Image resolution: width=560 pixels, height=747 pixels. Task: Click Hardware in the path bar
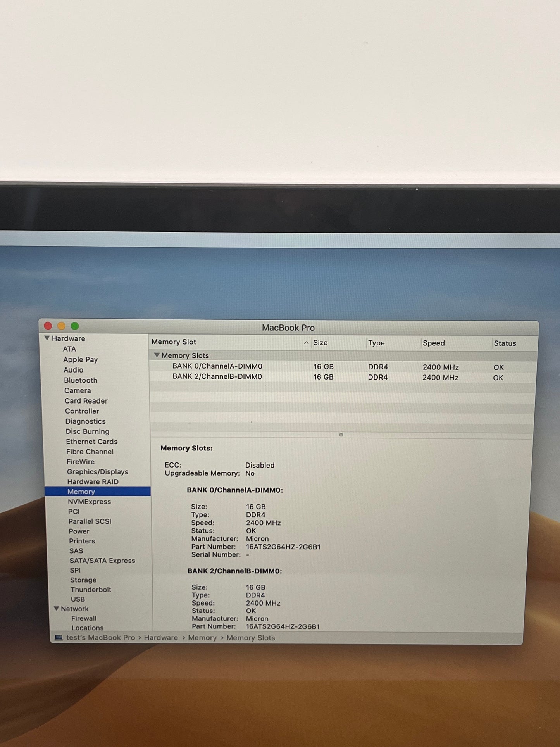(161, 638)
